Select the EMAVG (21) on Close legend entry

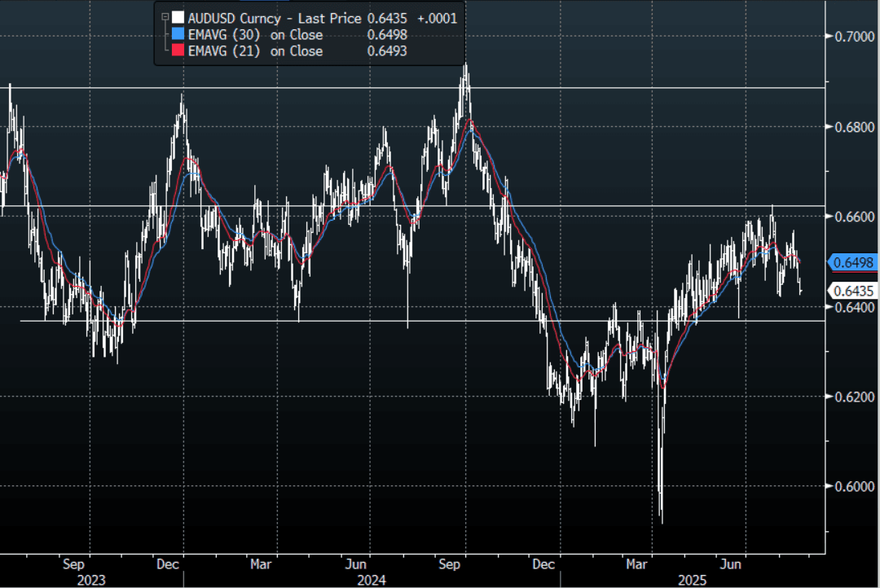point(255,51)
